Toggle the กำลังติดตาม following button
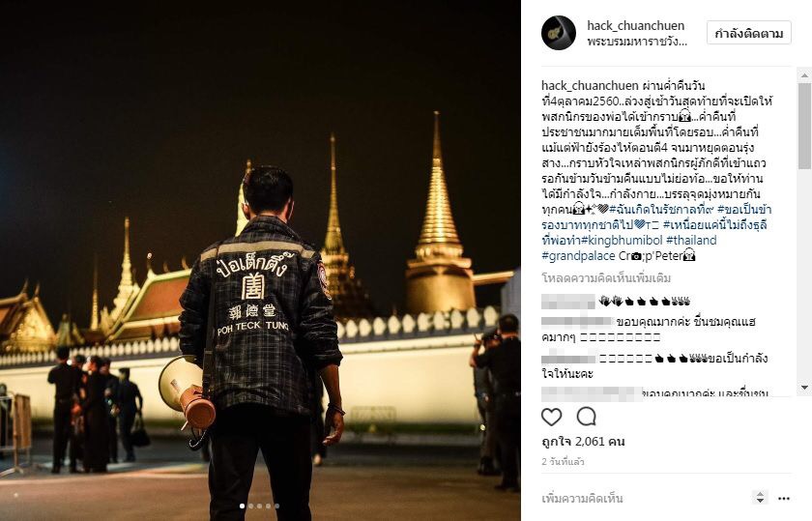Image resolution: width=812 pixels, height=521 pixels. [749, 34]
